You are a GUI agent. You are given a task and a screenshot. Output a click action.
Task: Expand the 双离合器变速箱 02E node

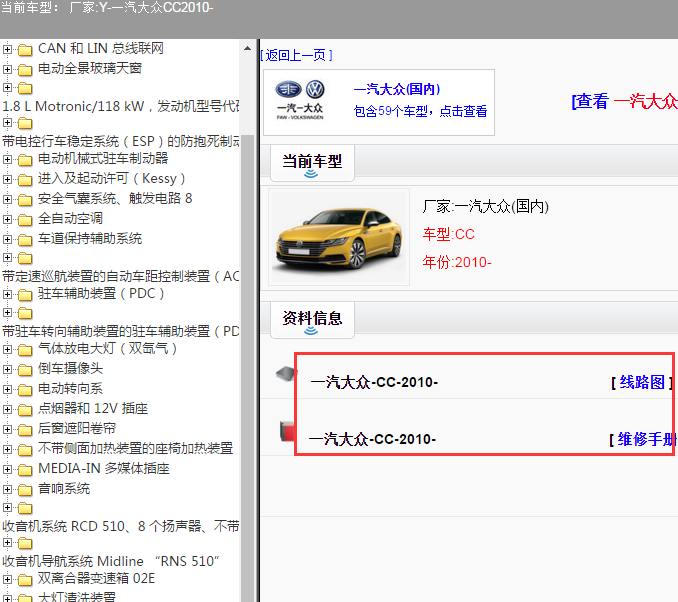point(7,579)
